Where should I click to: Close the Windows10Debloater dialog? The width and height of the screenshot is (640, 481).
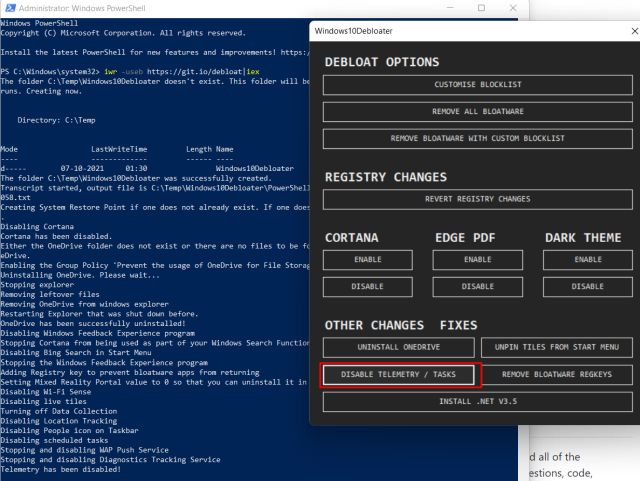click(x=634, y=31)
